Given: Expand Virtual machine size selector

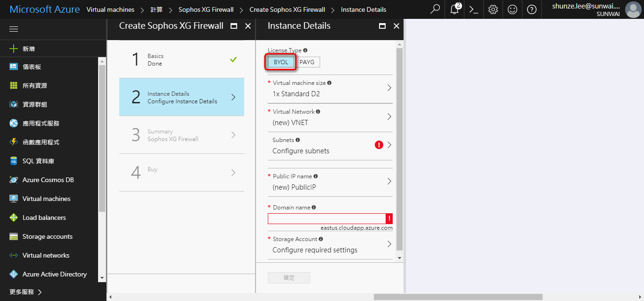Looking at the screenshot, I should point(330,88).
